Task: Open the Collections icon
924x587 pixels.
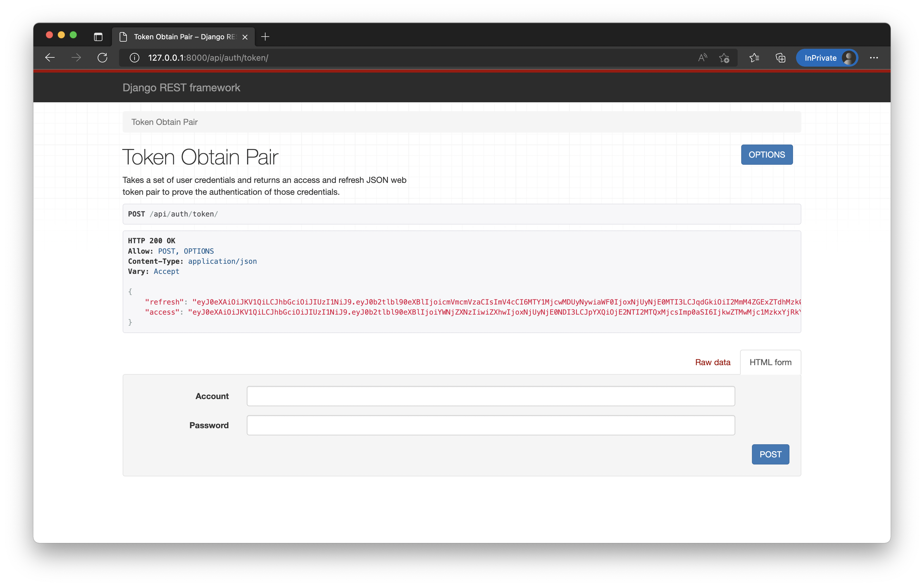Action: (781, 58)
